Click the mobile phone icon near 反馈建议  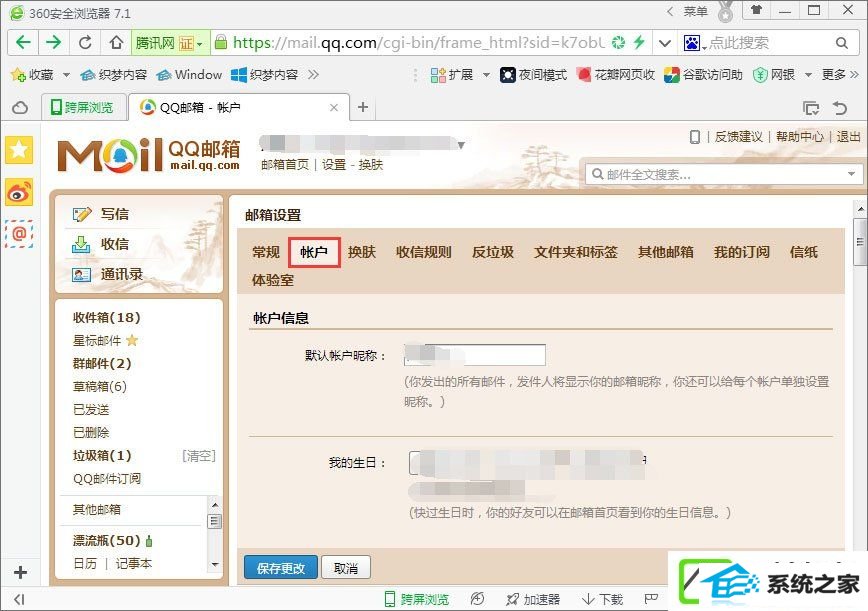point(695,137)
